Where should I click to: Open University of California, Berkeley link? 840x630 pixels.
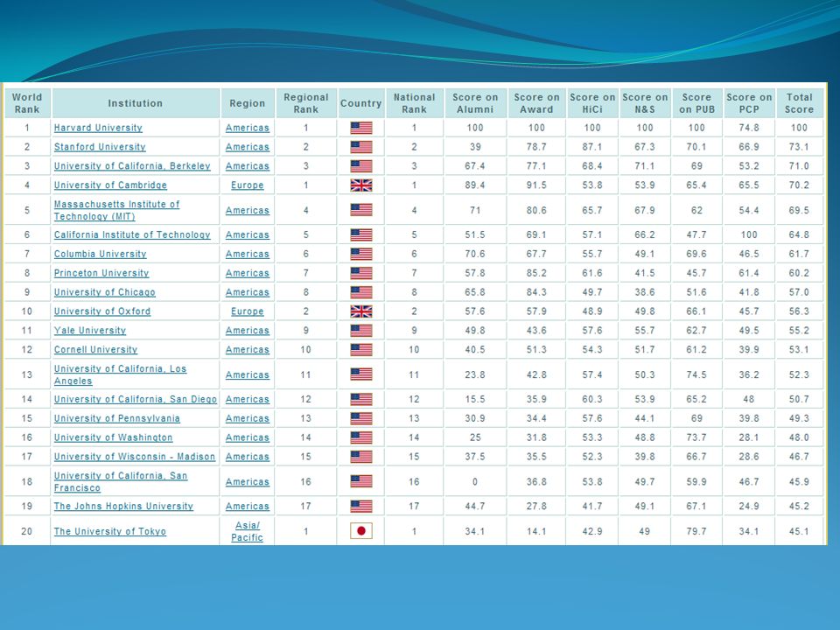coord(132,166)
